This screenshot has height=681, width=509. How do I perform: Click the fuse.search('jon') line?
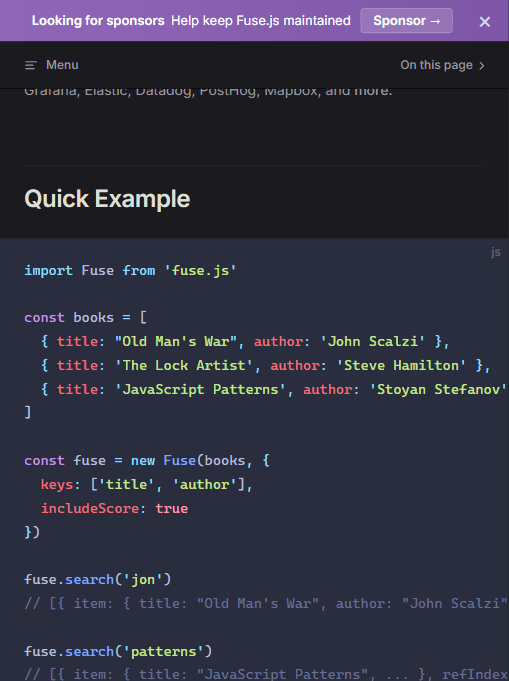click(98, 579)
